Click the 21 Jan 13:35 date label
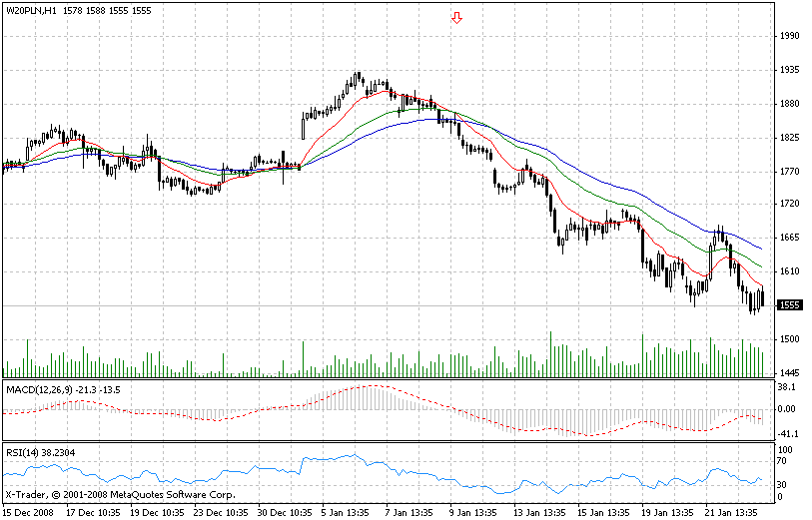812x520 pixels. click(x=732, y=513)
